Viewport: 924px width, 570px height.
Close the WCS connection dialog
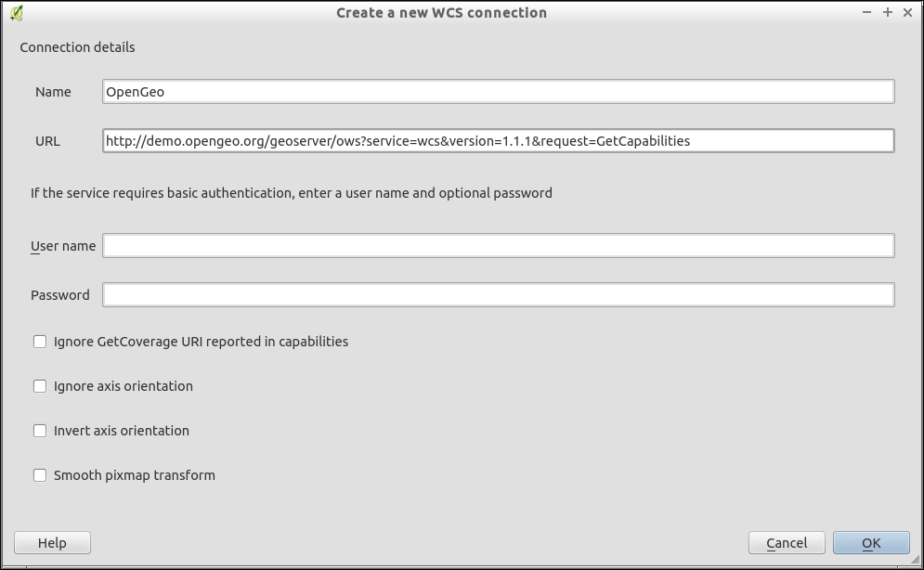tap(908, 13)
